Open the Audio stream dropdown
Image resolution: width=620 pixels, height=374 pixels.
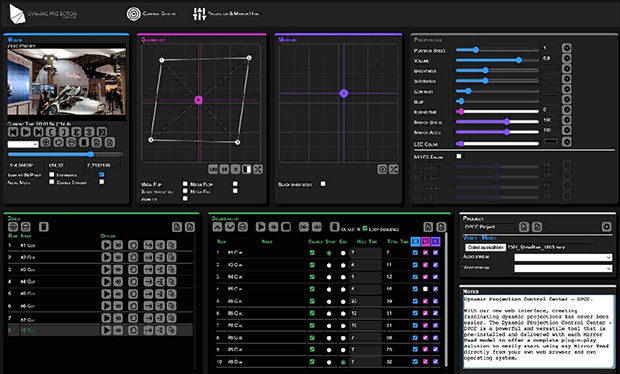(x=563, y=257)
